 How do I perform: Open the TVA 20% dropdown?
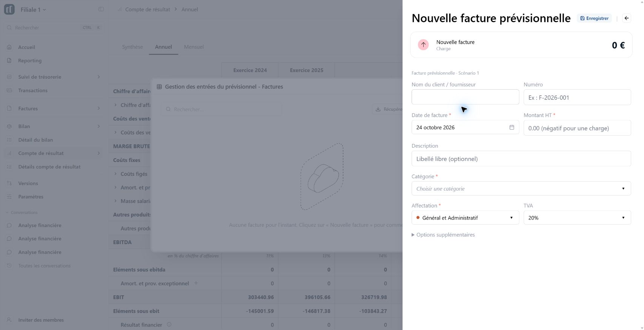pos(577,218)
